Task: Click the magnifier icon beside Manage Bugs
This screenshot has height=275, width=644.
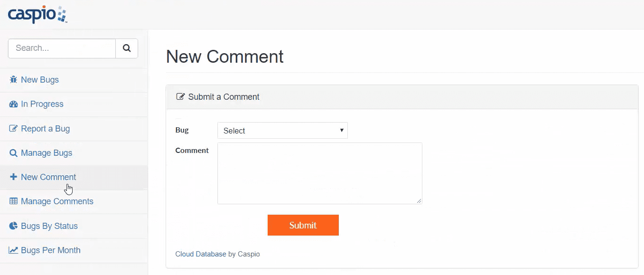Action: click(13, 153)
